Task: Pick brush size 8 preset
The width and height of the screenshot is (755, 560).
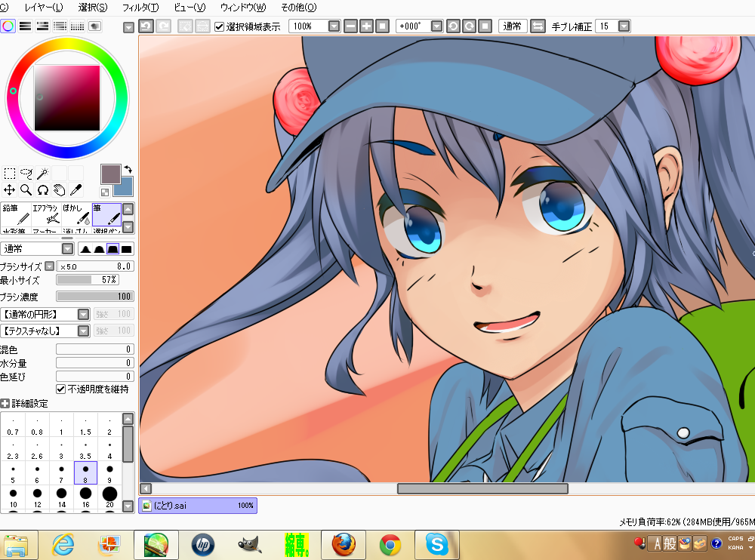Action: pyautogui.click(x=86, y=473)
